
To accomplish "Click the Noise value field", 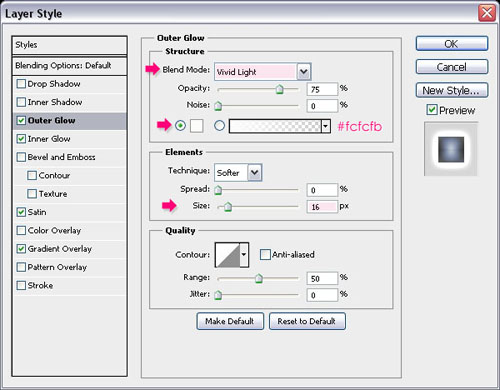I will tap(322, 106).
